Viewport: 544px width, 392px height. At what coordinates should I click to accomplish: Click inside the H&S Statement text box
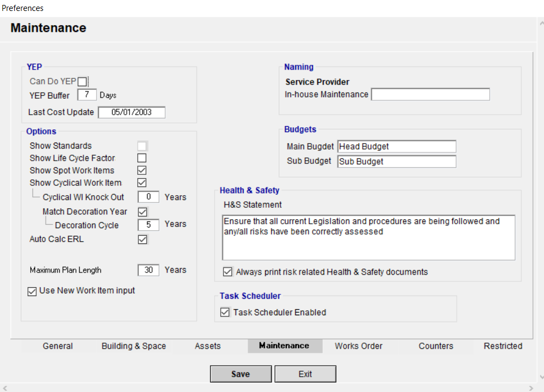[x=368, y=238]
